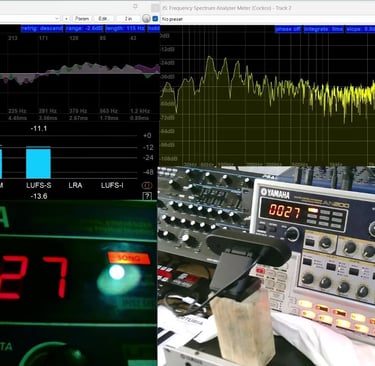Adjust the wet/dry mix knob
Viewport: 375px width, 366px height.
(146, 19)
